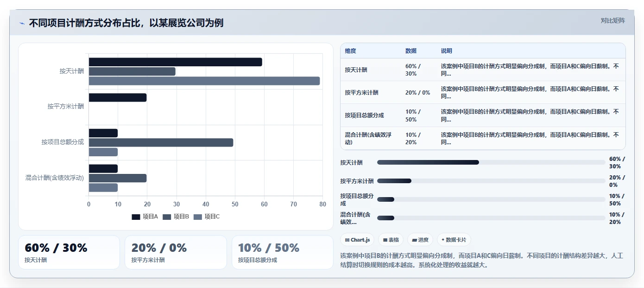The width and height of the screenshot is (644, 288).
Task: Select the 20% / 0% 按平方米计酬 data card
Action: [x=176, y=252]
